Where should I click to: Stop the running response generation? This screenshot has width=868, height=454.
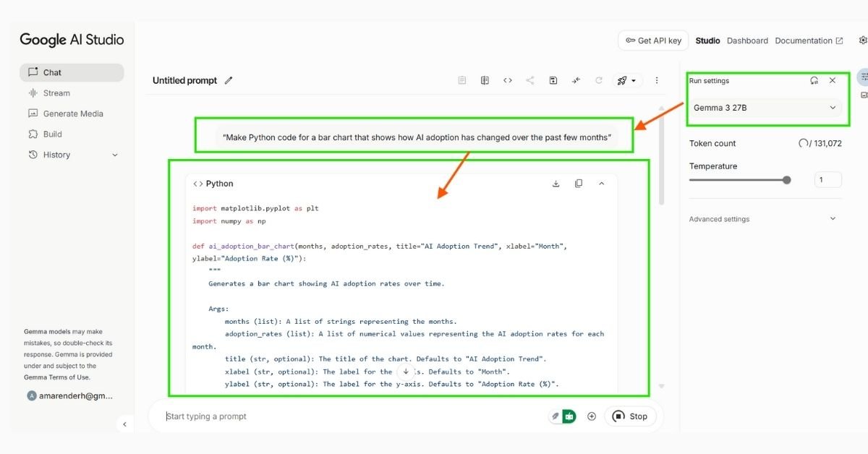pyautogui.click(x=630, y=416)
